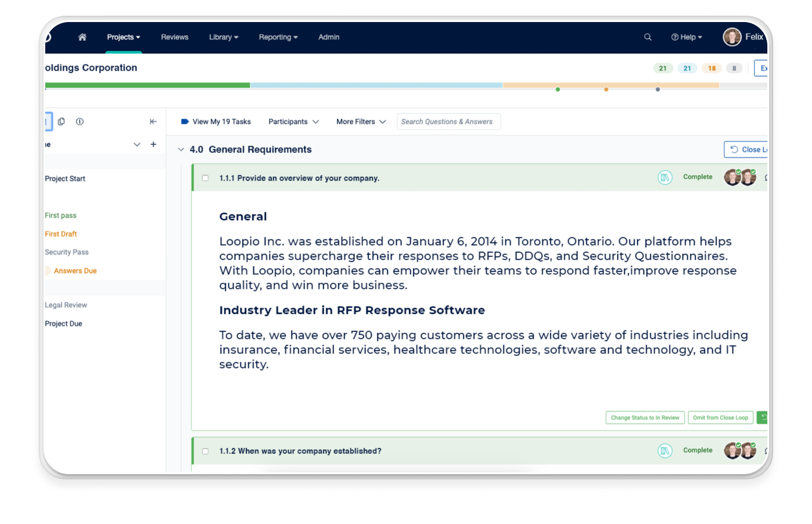
Task: Click Industry Leader in RFP Response Software heading
Action: pos(352,310)
